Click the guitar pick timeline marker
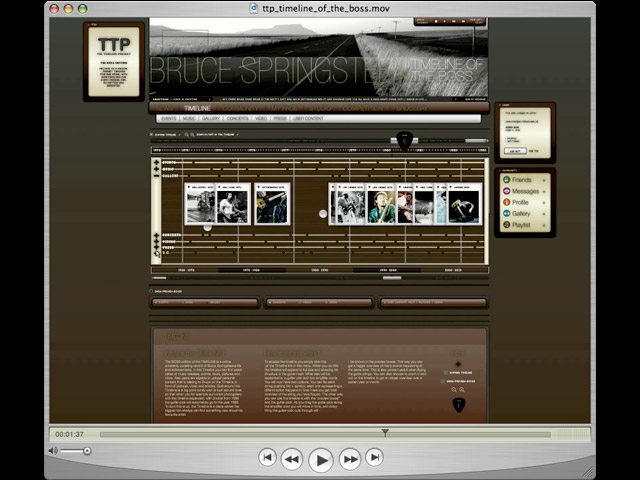640x480 pixels. (404, 140)
